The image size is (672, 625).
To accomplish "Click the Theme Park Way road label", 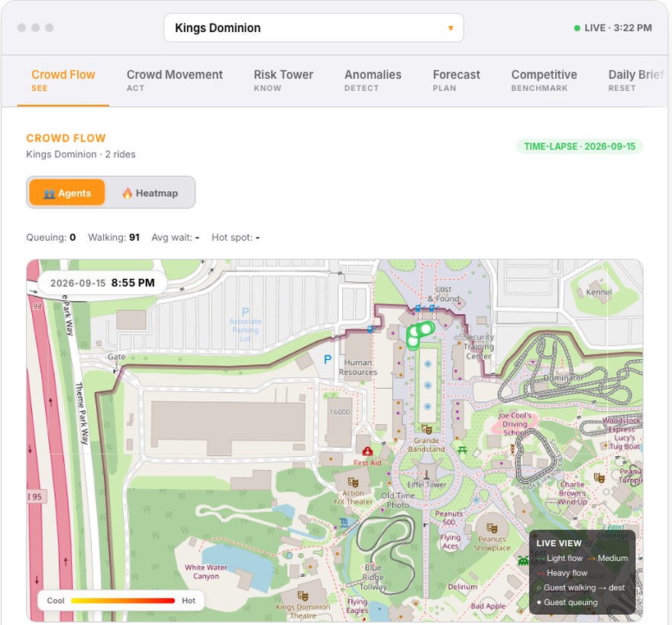I will click(x=82, y=413).
